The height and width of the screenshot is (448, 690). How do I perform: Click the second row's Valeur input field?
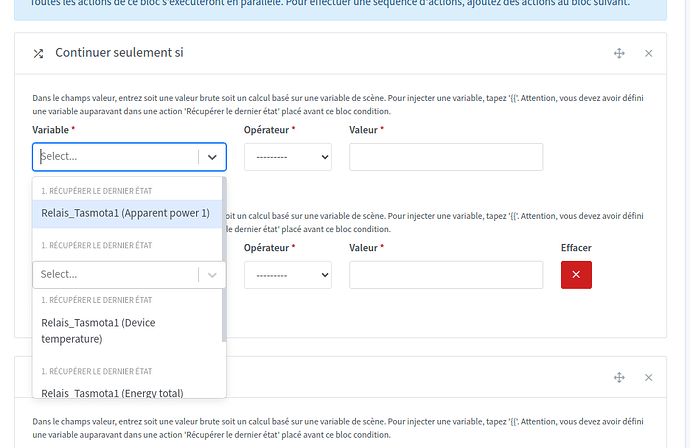click(x=445, y=275)
